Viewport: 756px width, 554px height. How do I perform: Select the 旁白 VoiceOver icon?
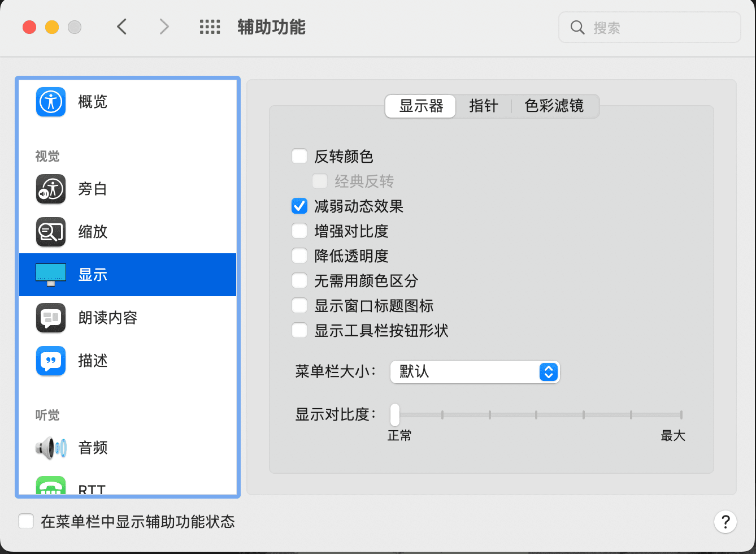51,189
